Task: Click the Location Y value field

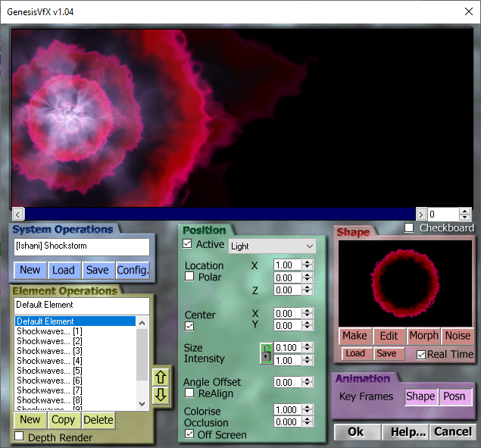Action: click(288, 277)
